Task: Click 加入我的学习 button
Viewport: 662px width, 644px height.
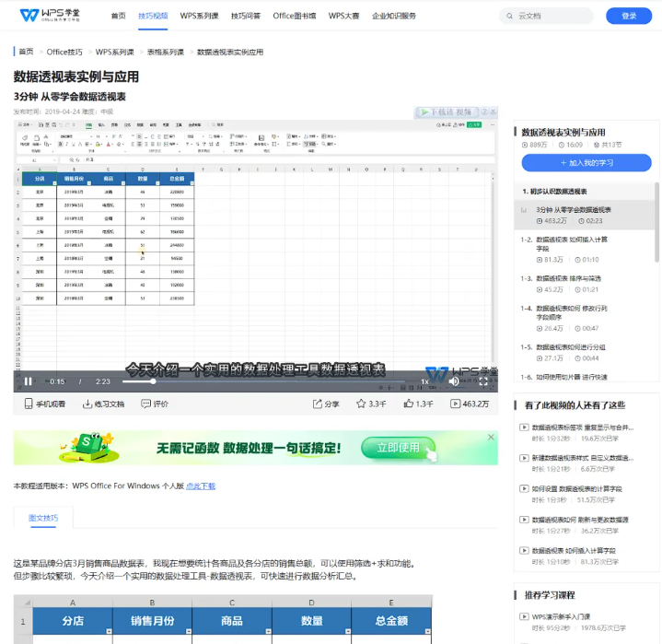Action: point(587,163)
